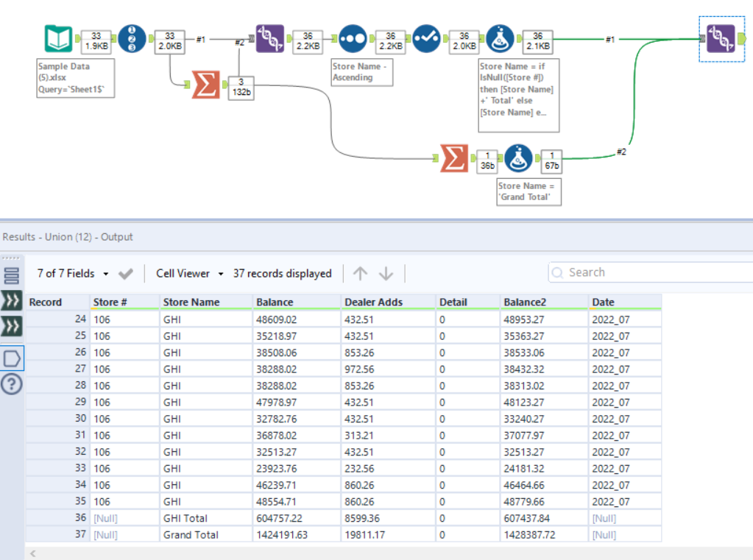Switch to the output anchor data view
Screen dimensions: 753x560
(13, 358)
